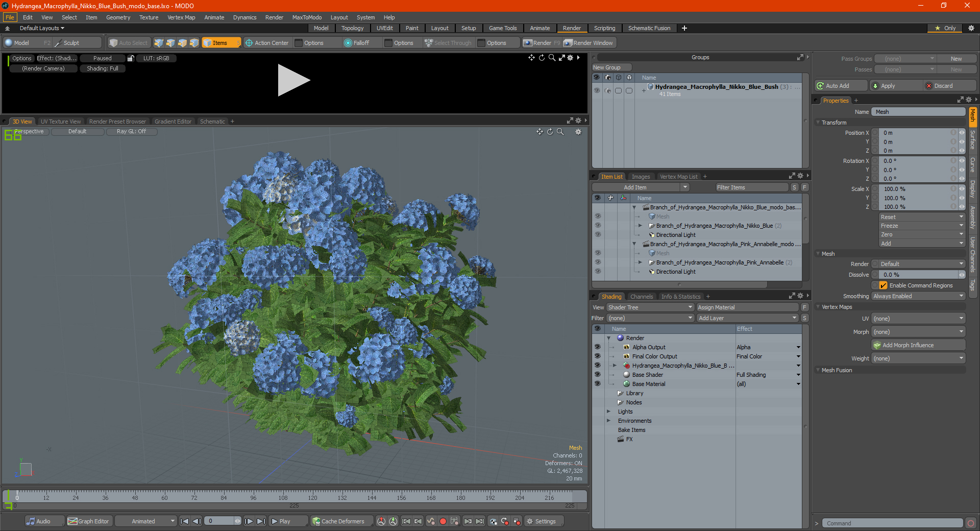
Task: Click rotate view icon in 3D viewport
Action: point(550,132)
